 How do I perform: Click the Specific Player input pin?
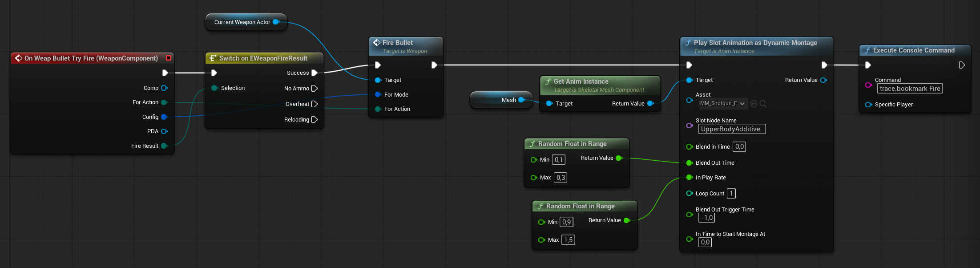(x=868, y=105)
